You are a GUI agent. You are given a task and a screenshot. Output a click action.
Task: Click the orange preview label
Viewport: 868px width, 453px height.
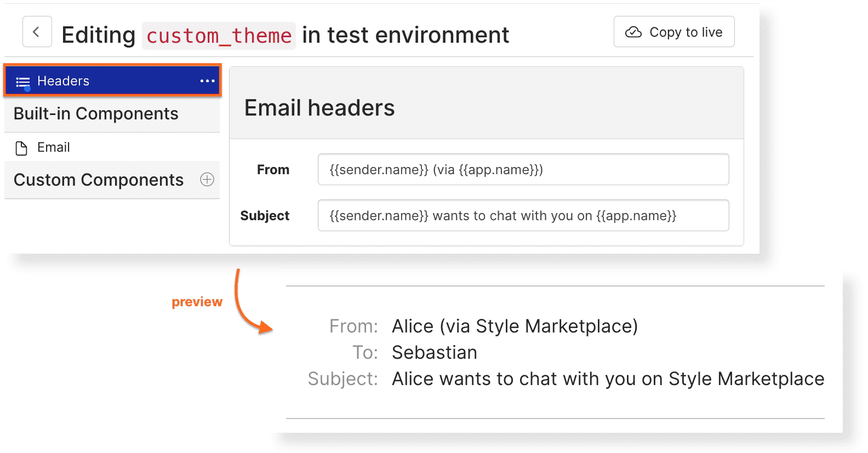click(197, 302)
